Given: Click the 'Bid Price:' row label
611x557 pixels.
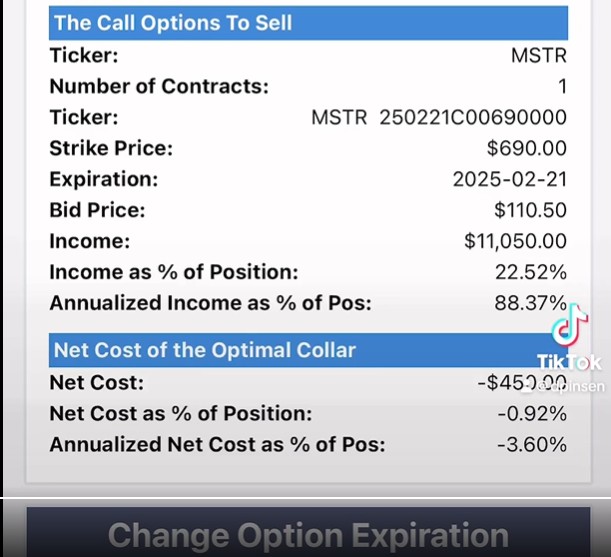Looking at the screenshot, I should (97, 211).
